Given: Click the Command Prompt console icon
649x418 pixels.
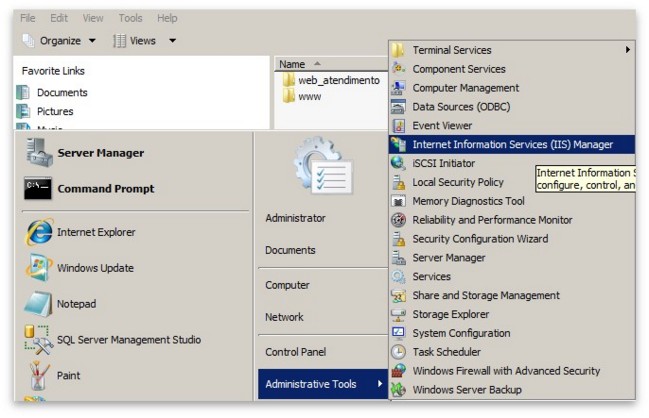Looking at the screenshot, I should tap(38, 189).
